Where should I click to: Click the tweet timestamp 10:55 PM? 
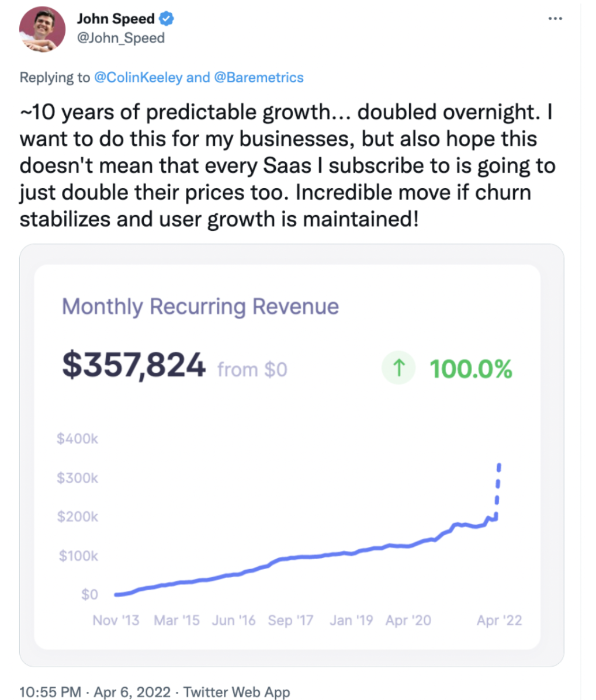pos(50,692)
